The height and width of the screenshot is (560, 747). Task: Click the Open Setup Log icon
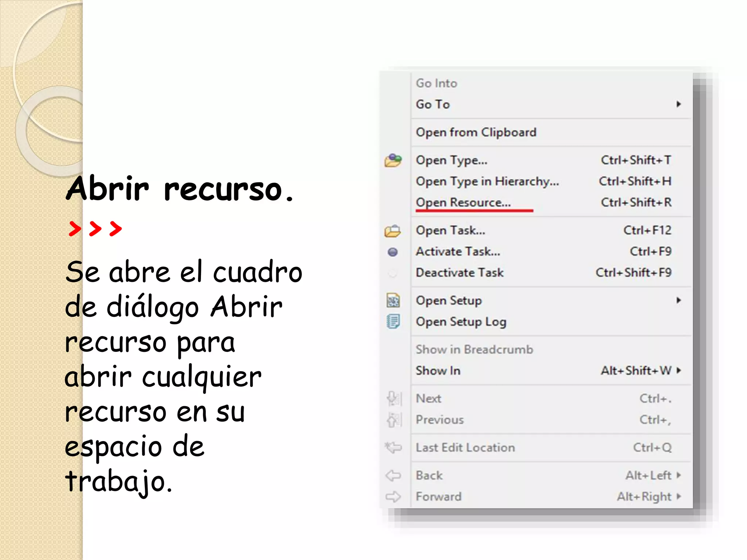(393, 322)
